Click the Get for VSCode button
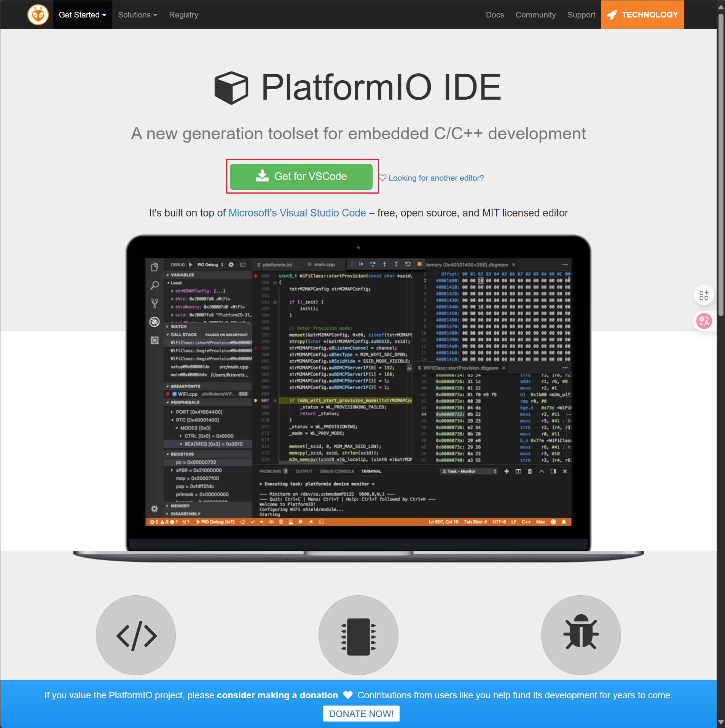The width and height of the screenshot is (725, 728). point(301,176)
